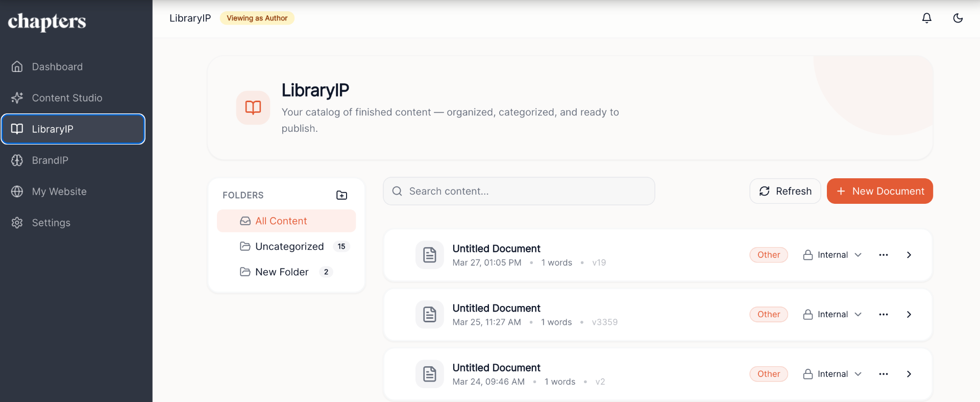Click the Untitled Document title dated Mar 25

pos(496,308)
